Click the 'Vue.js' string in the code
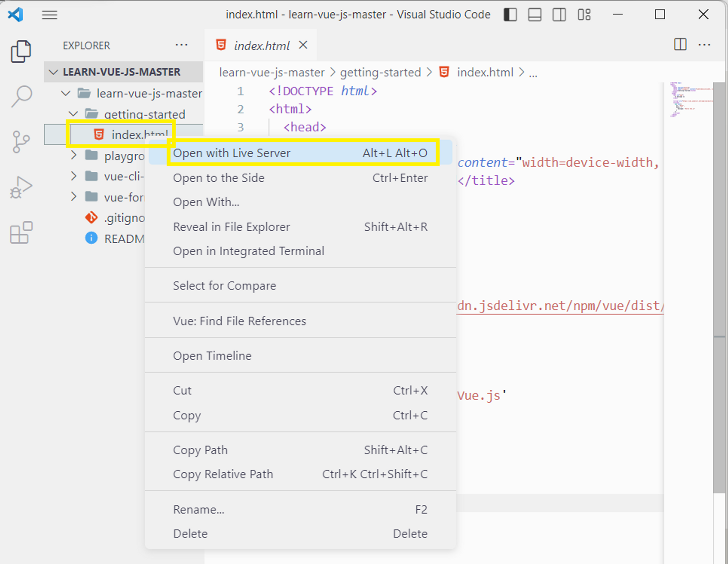The height and width of the screenshot is (564, 728). point(482,396)
